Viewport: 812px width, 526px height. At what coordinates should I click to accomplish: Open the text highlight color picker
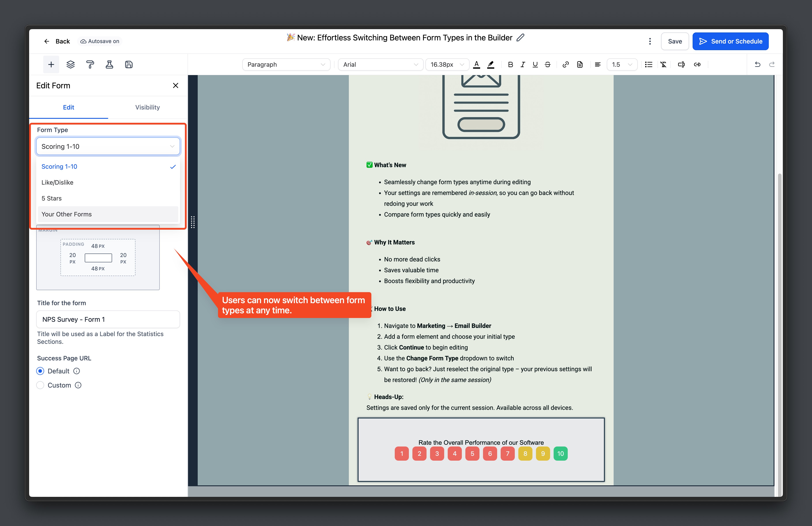(491, 64)
